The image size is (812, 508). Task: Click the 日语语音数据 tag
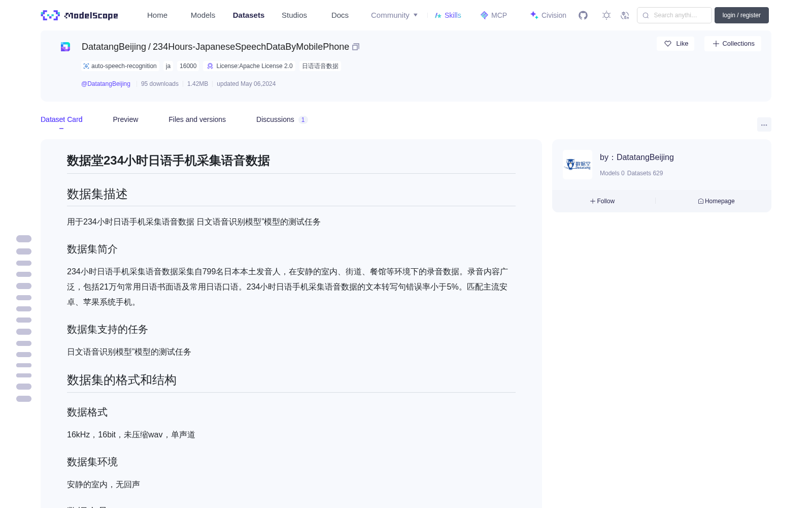[320, 66]
